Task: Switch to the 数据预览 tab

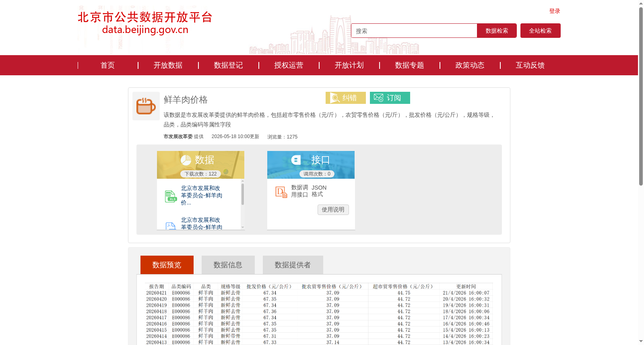Action: click(167, 265)
